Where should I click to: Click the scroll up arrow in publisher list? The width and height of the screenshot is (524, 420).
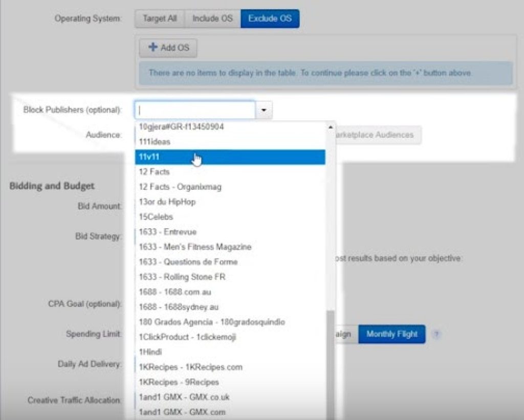[331, 127]
